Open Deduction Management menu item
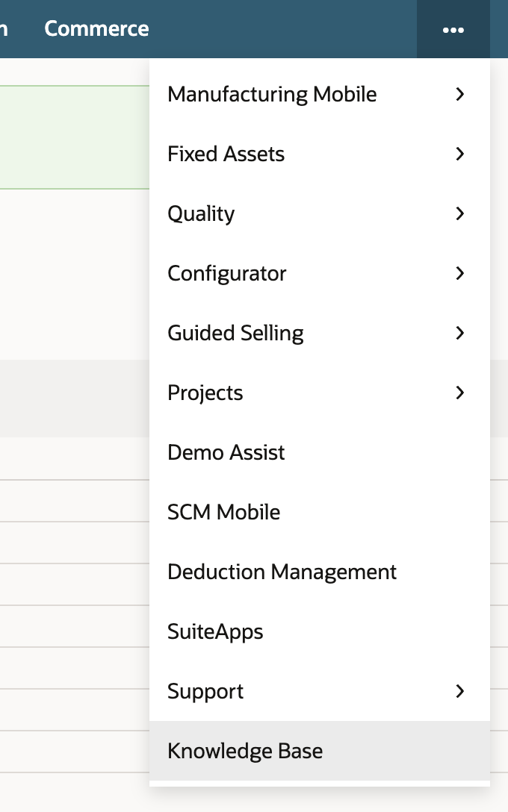 319,572
